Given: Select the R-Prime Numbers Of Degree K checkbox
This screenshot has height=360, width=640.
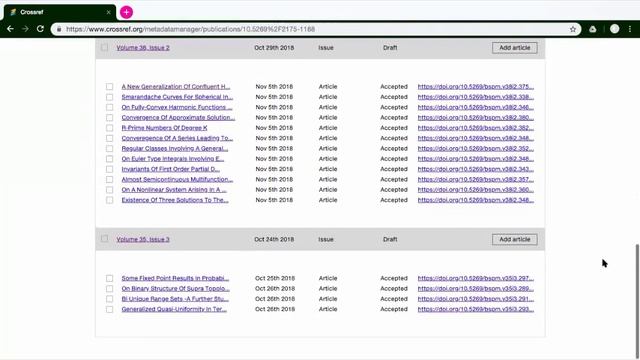Looking at the screenshot, I should click(109, 128).
